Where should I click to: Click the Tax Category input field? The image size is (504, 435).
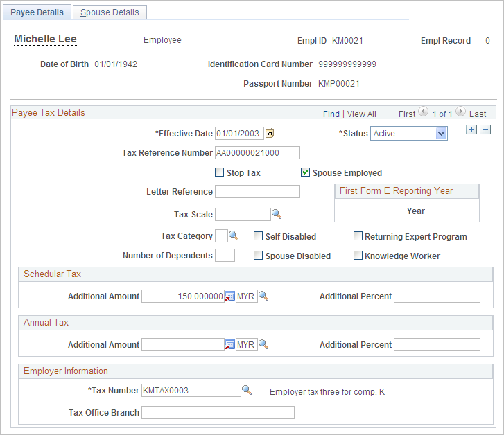tap(221, 236)
